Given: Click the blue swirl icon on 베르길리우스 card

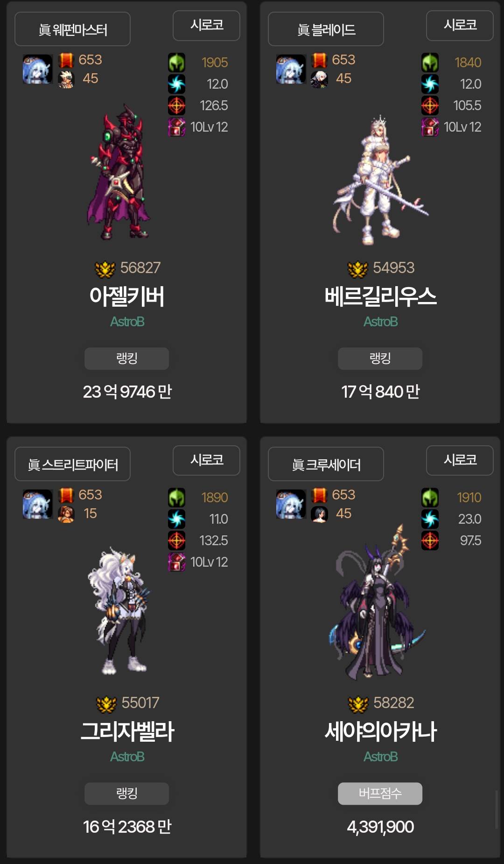Looking at the screenshot, I should point(430,84).
